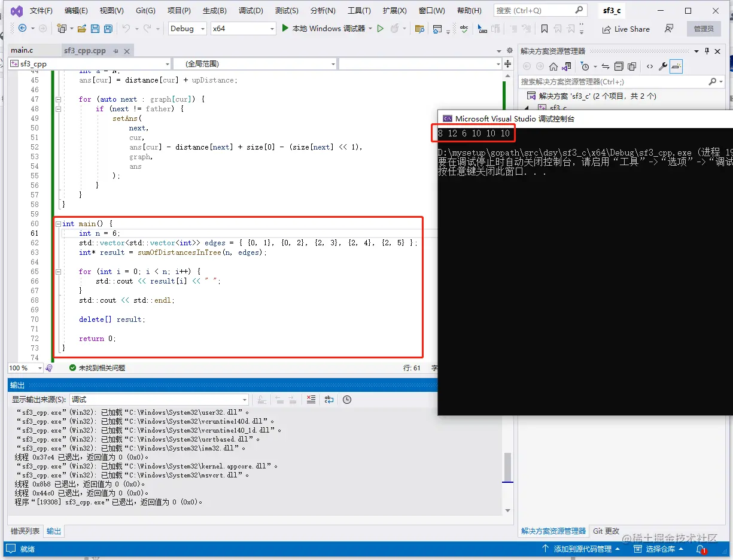
Task: Click the output timestamp clock icon
Action: pyautogui.click(x=347, y=400)
